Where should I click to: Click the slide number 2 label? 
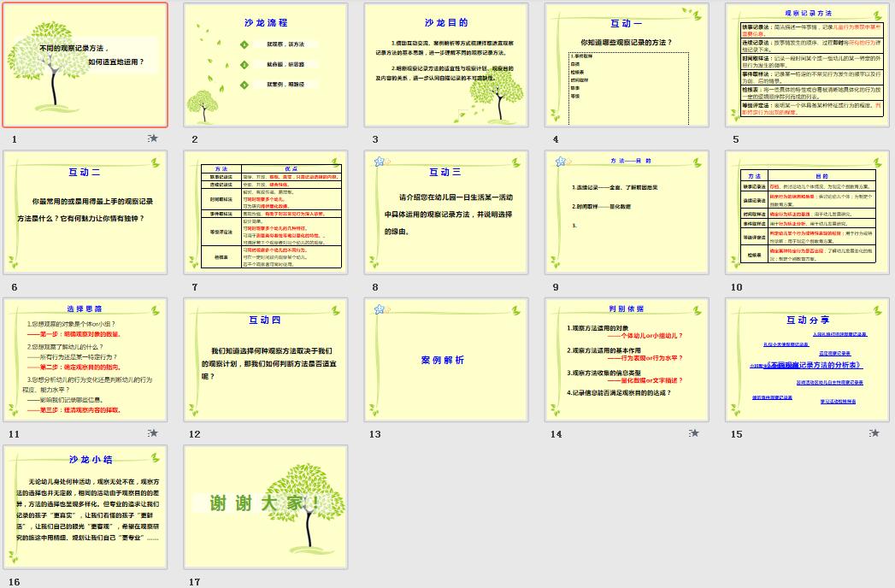click(195, 139)
